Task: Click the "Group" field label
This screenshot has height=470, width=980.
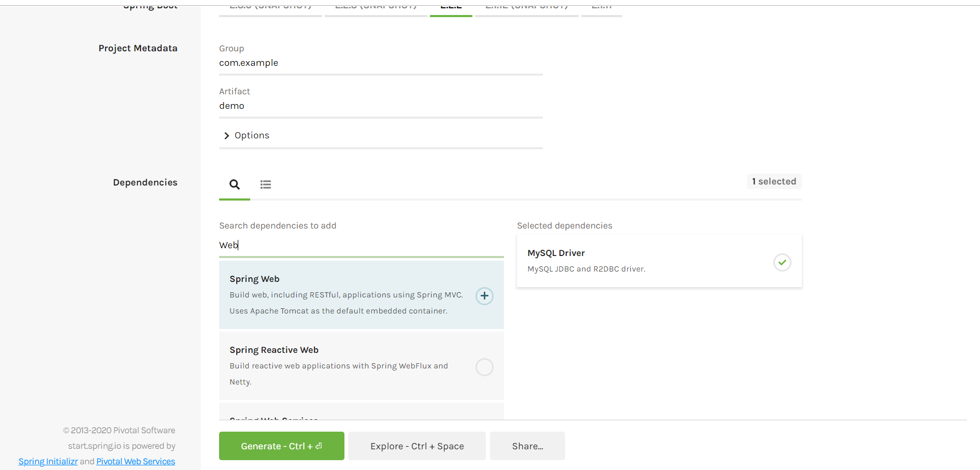Action: click(232, 48)
